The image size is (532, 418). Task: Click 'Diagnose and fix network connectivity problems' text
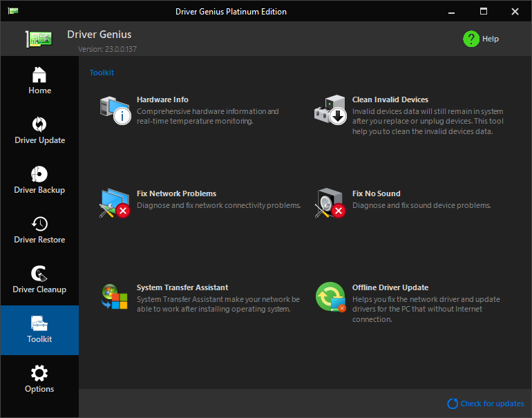(219, 205)
